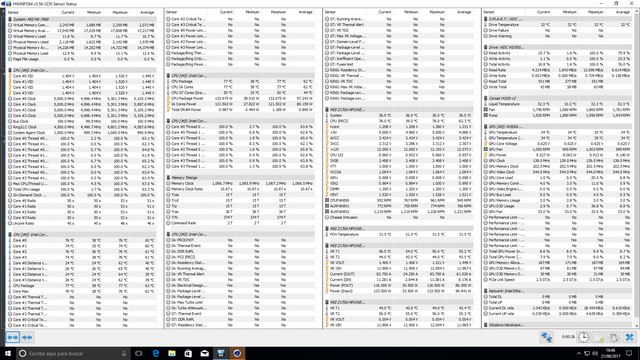Image resolution: width=640 pixels, height=360 pixels.
Task: Click the circle icon beside Bus Clock
Action: (10, 121)
